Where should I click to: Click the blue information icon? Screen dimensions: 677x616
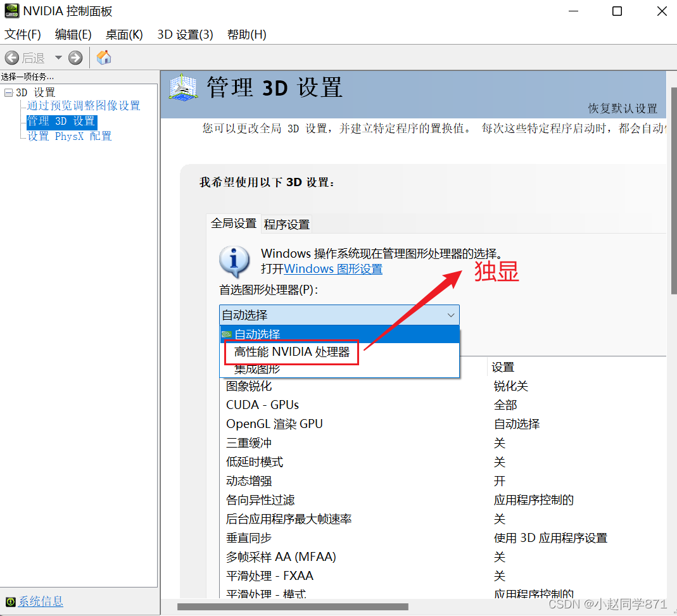(x=234, y=261)
